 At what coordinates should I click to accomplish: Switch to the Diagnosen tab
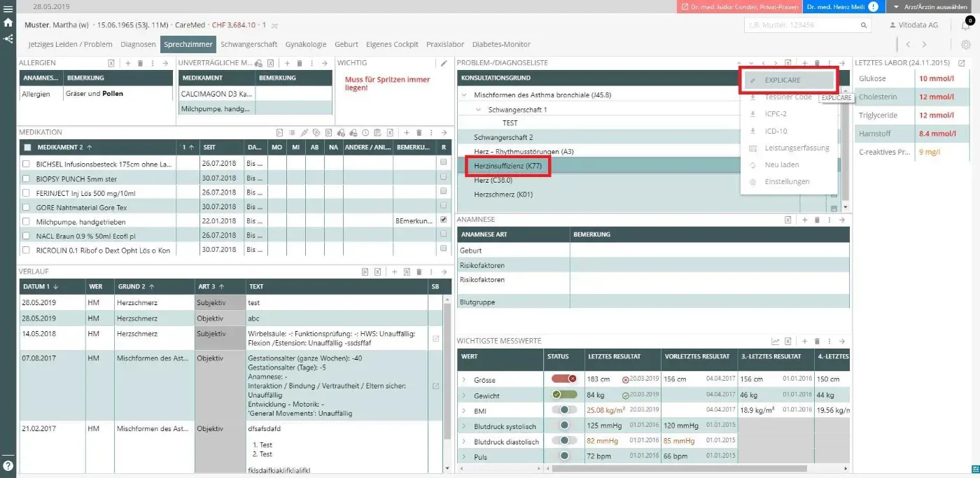(x=138, y=44)
